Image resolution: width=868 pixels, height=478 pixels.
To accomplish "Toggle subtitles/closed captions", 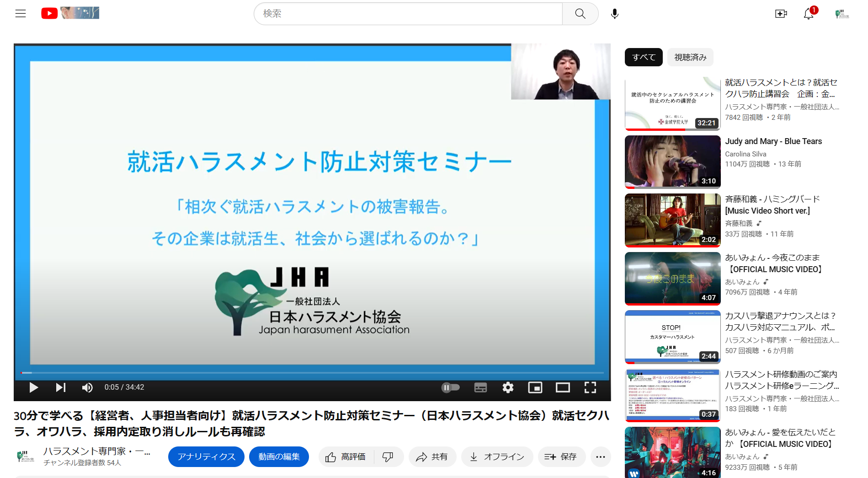I will coord(480,387).
